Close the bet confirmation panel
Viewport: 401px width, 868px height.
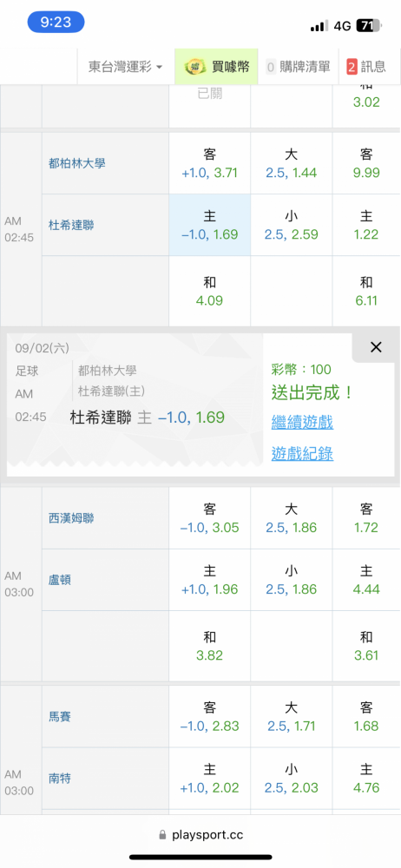(x=376, y=347)
